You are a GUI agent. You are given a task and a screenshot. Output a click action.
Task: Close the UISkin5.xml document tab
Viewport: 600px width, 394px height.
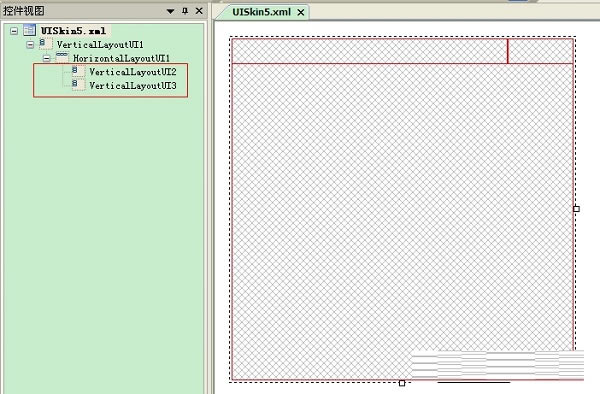[x=301, y=13]
